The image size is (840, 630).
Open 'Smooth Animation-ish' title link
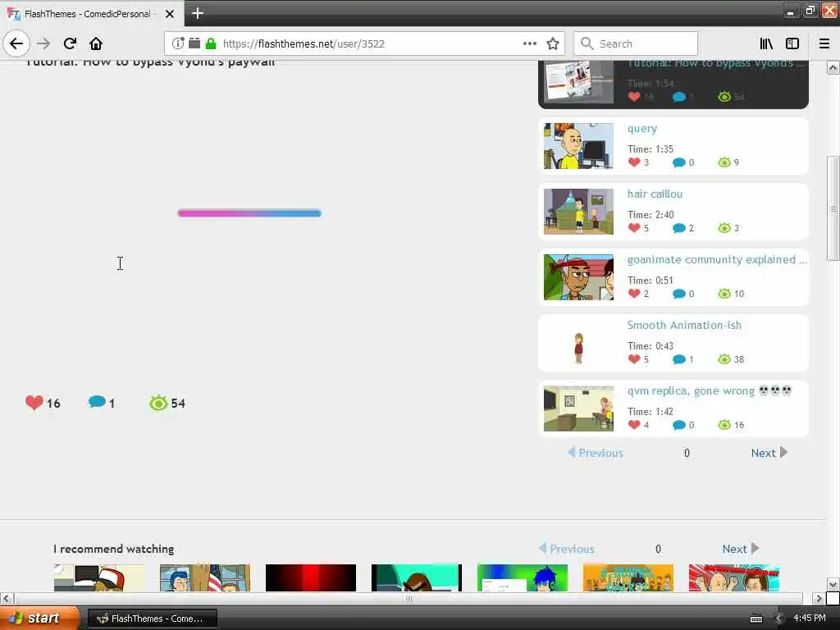coord(684,325)
